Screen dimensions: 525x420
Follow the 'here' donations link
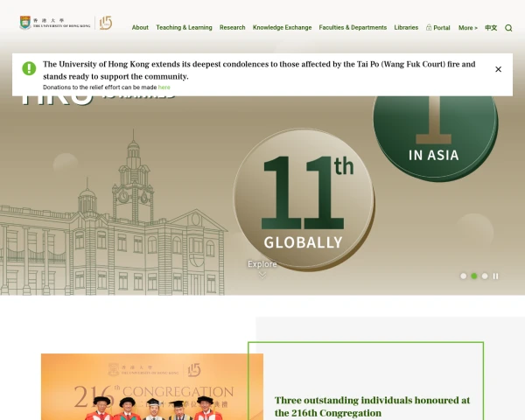(x=164, y=87)
